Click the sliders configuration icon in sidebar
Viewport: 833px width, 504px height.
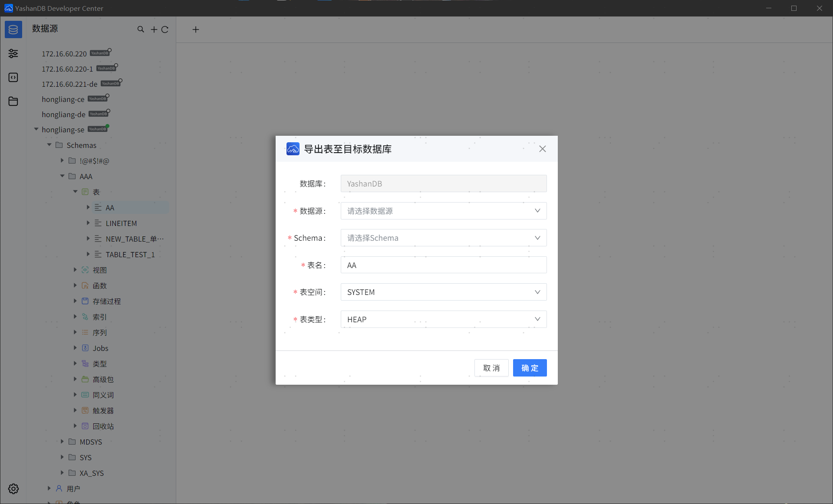point(13,53)
